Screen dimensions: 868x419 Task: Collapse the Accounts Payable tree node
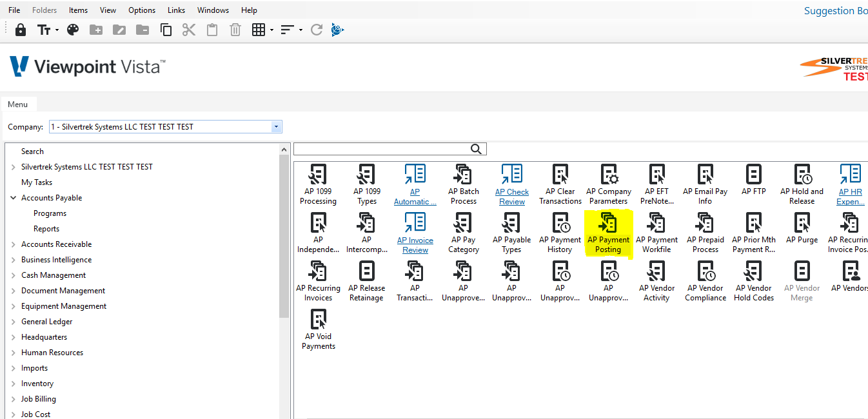pyautogui.click(x=14, y=198)
